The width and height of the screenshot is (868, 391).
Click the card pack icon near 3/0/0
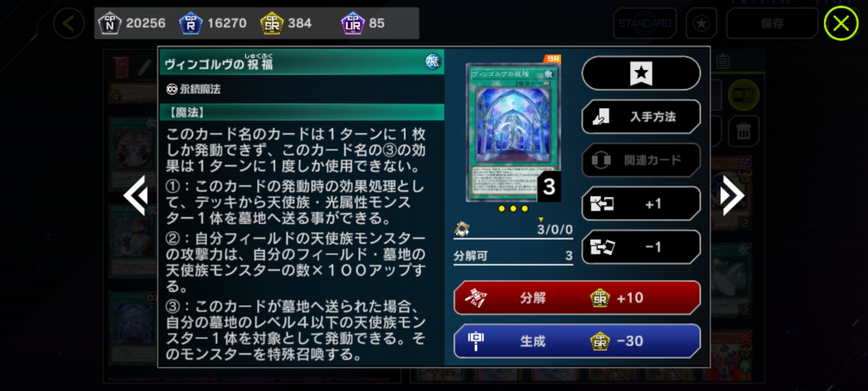coord(462,229)
